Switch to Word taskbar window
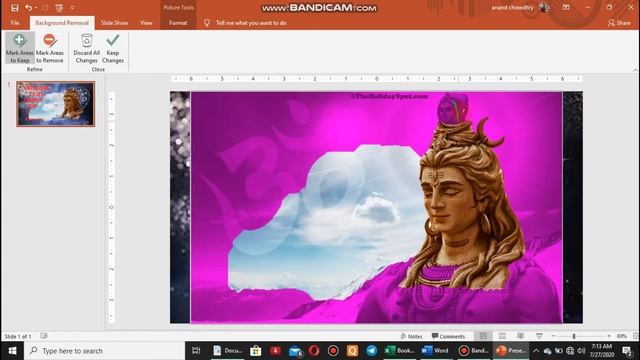Viewport: 640px width, 360px height. pos(435,351)
